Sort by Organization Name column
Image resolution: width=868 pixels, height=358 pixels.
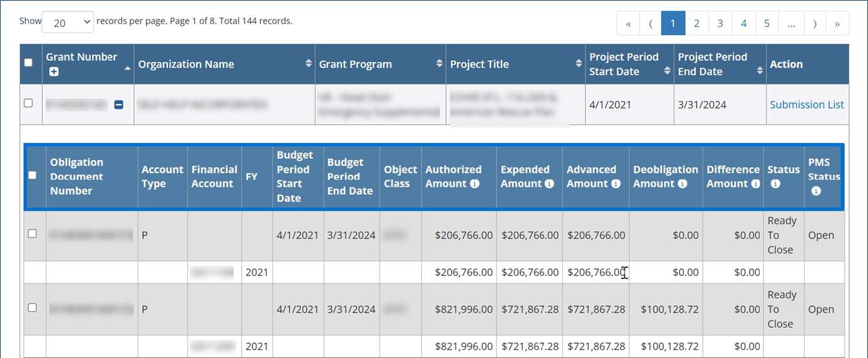(x=307, y=64)
